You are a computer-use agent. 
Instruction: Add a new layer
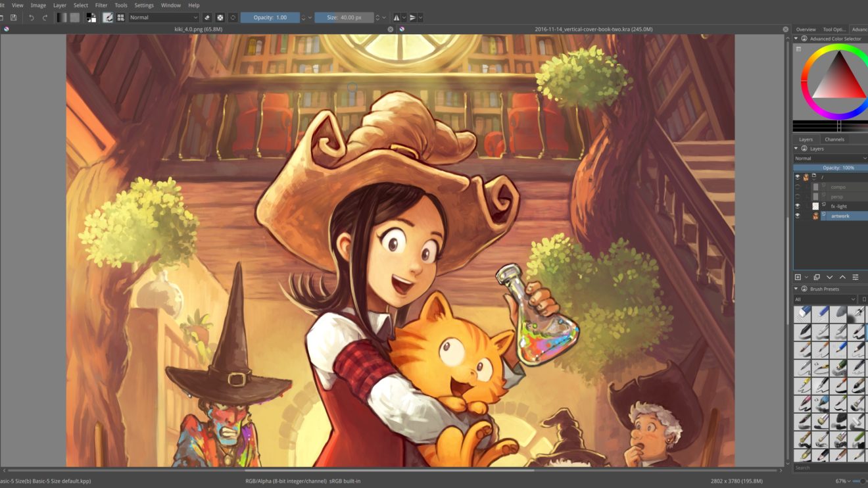[x=798, y=278]
